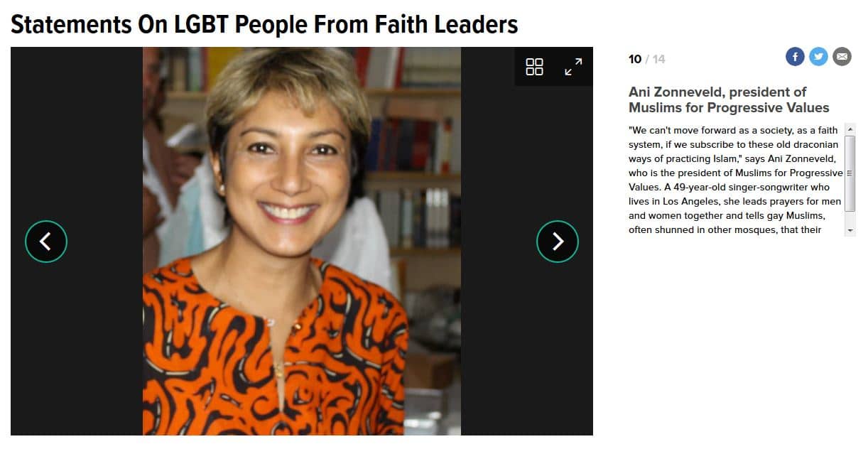868x449 pixels.
Task: Click the caption scrollbar thumb grip
Action: point(850,173)
